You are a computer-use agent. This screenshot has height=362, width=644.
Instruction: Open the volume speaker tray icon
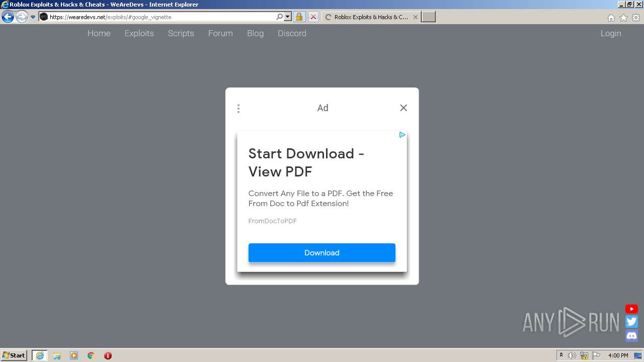click(x=572, y=355)
